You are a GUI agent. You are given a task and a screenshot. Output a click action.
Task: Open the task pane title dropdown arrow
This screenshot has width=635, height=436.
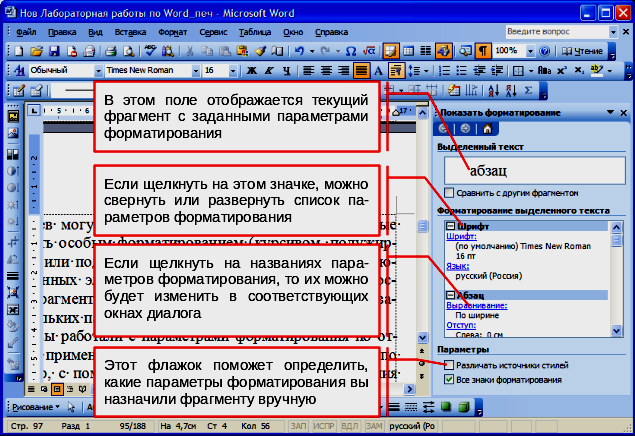pos(610,113)
